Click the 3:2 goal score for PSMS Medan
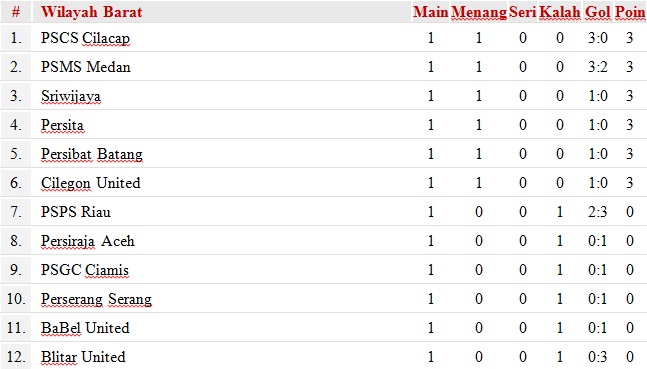The image size is (647, 369). [x=597, y=67]
